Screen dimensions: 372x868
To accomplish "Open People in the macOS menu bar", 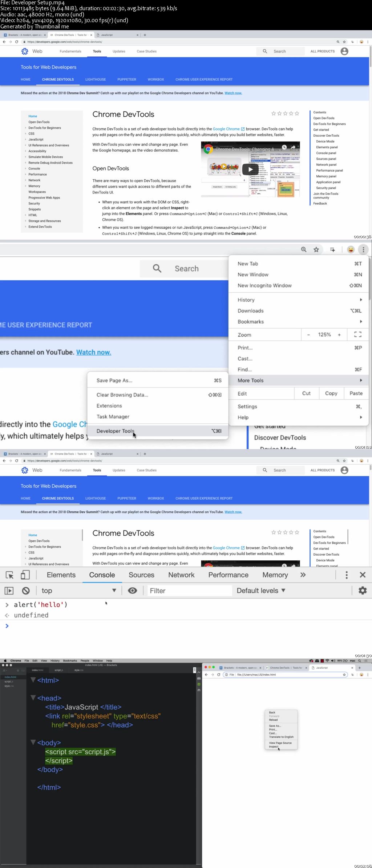I will [x=85, y=661].
